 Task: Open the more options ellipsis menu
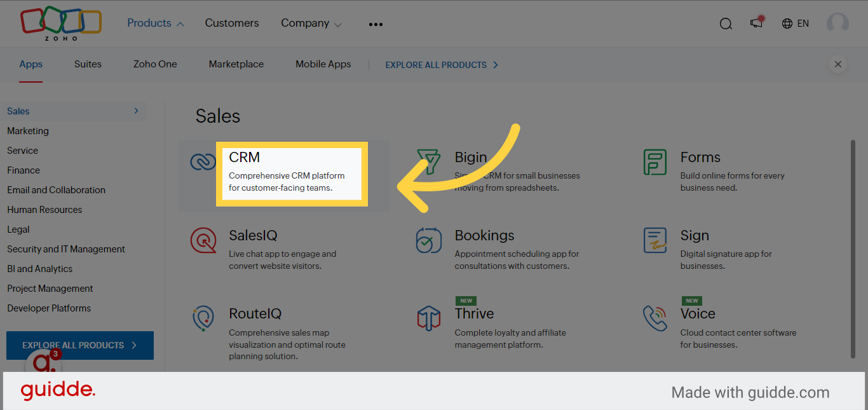[376, 24]
